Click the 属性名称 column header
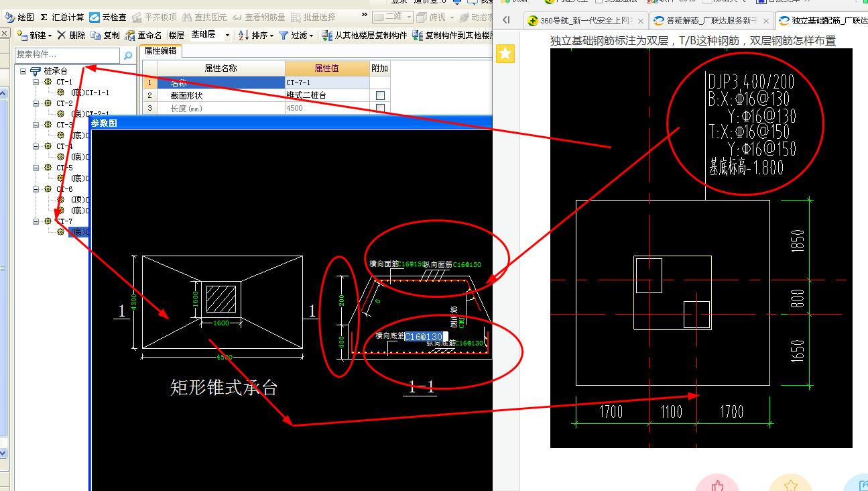Image resolution: width=868 pixels, height=491 pixels. click(221, 68)
